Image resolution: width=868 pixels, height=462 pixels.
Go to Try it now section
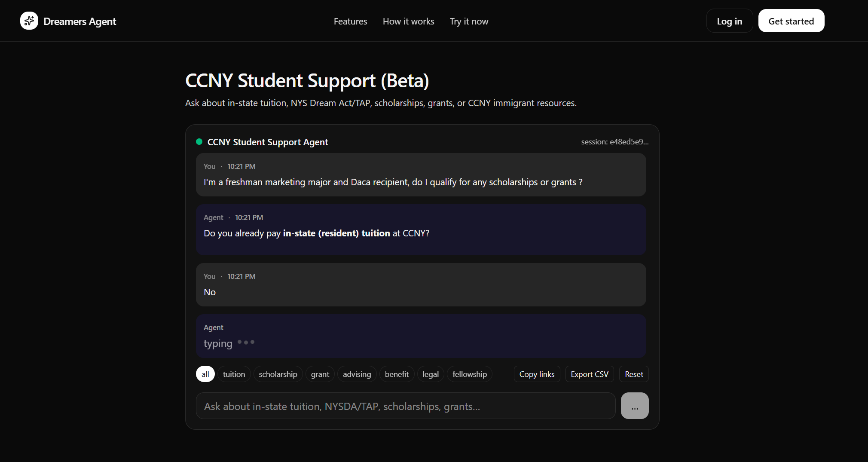tap(469, 21)
